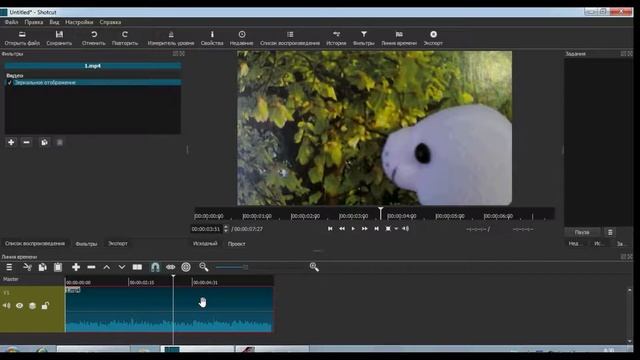Open the Фильтры toolbar funnel icon
Image resolution: width=640 pixels, height=360 pixels.
click(364, 38)
